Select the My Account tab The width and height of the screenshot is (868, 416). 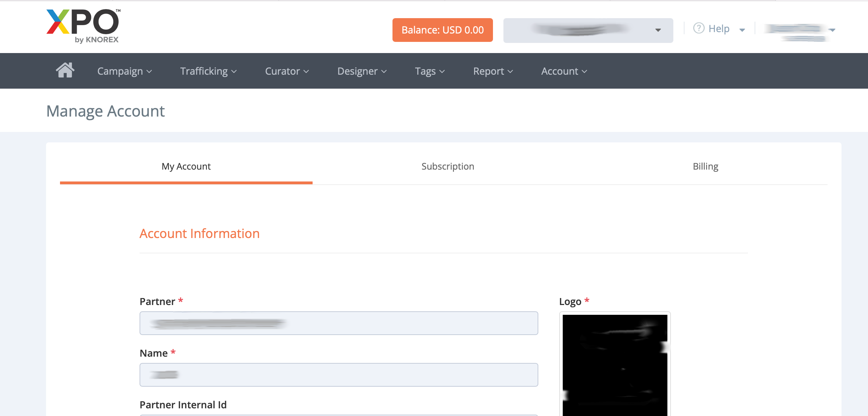(x=186, y=166)
